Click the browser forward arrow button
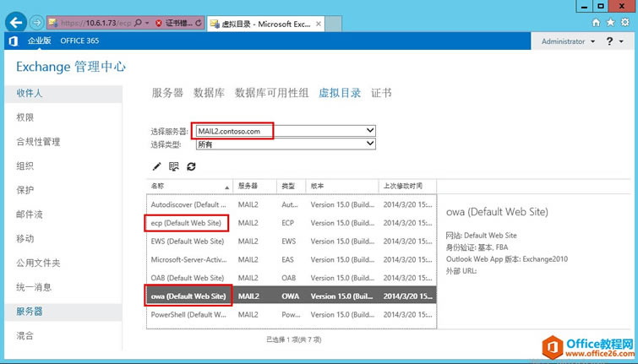638x364 pixels. 36,23
